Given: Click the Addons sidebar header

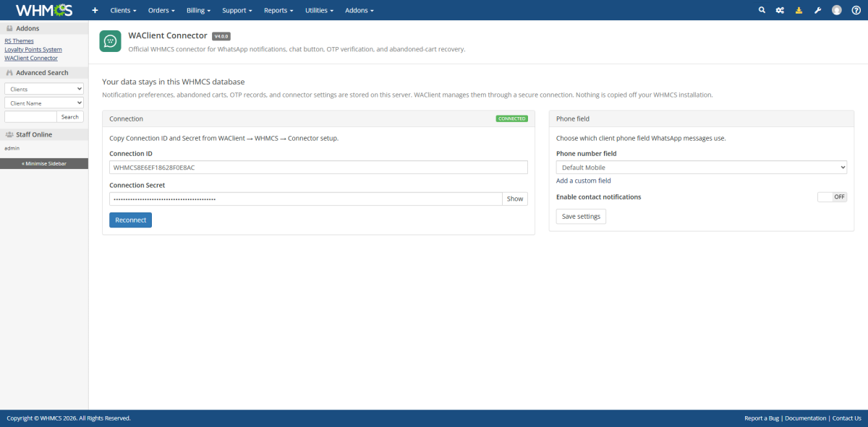Looking at the screenshot, I should click(44, 28).
